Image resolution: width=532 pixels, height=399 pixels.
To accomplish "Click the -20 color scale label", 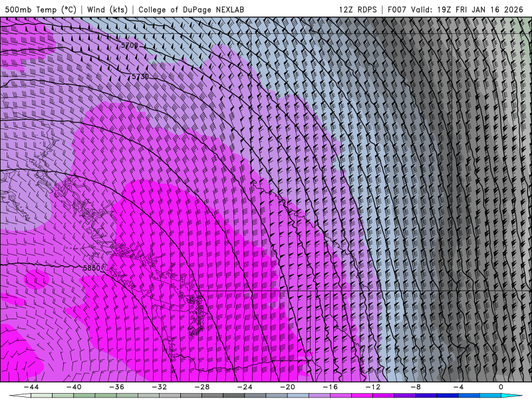I will click(287, 387).
